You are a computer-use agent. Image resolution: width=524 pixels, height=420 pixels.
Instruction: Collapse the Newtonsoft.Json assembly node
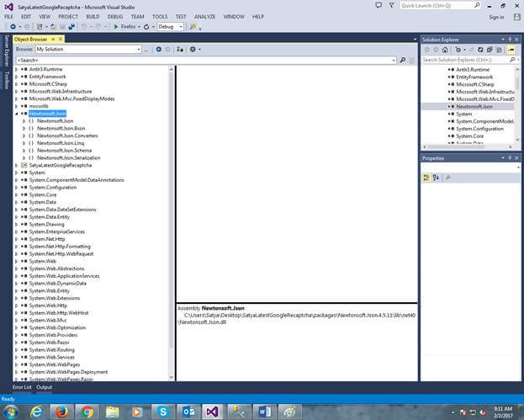point(16,114)
